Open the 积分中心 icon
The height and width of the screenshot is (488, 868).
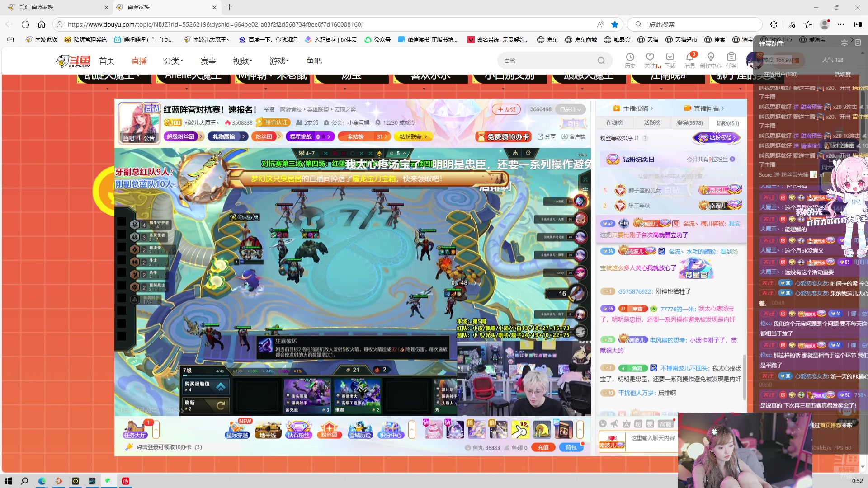391,429
